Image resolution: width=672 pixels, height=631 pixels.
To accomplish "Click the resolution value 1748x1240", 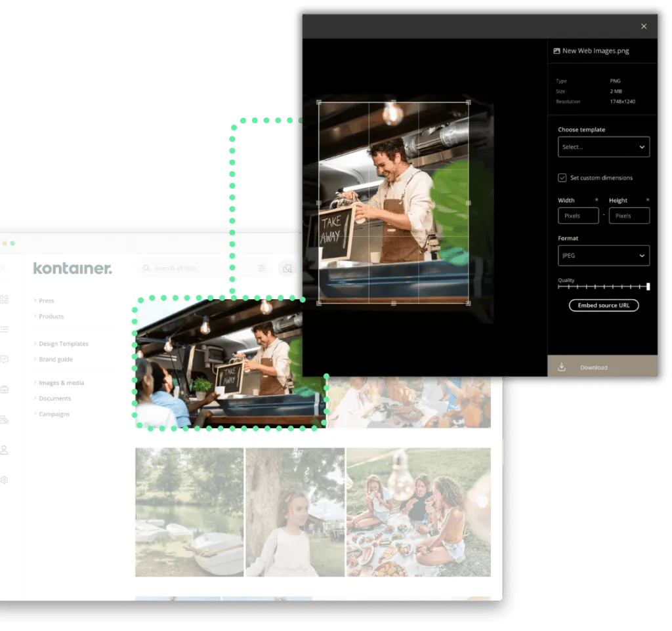I will pos(623,102).
